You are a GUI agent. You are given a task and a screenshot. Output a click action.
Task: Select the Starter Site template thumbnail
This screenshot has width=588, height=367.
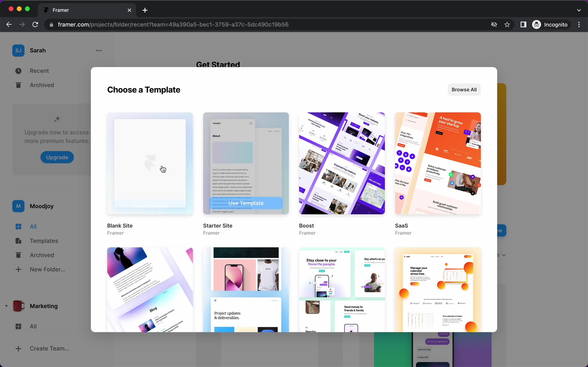(246, 163)
